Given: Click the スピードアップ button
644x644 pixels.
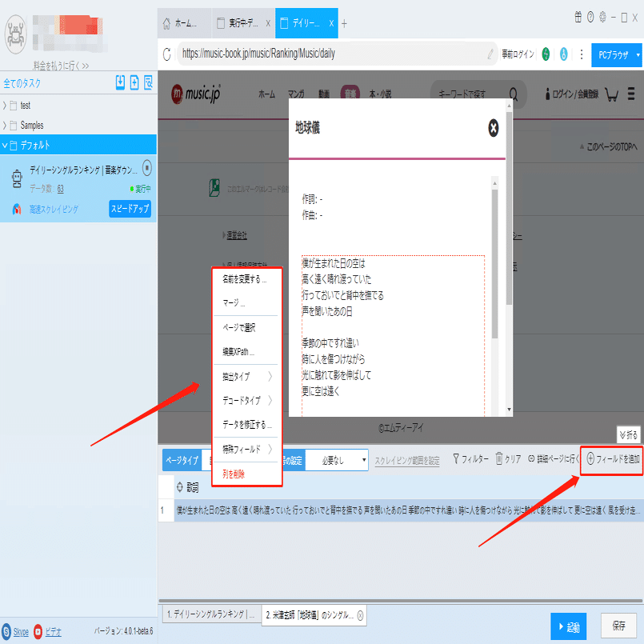Looking at the screenshot, I should (130, 209).
